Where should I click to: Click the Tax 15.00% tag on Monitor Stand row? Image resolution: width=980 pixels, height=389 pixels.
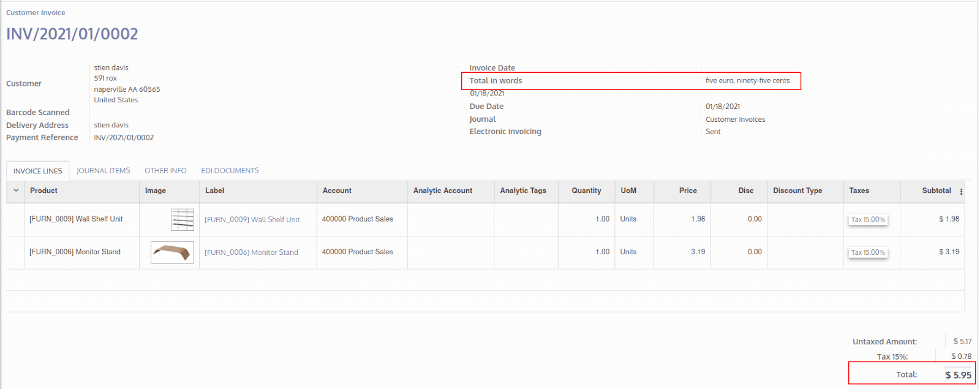pos(868,252)
